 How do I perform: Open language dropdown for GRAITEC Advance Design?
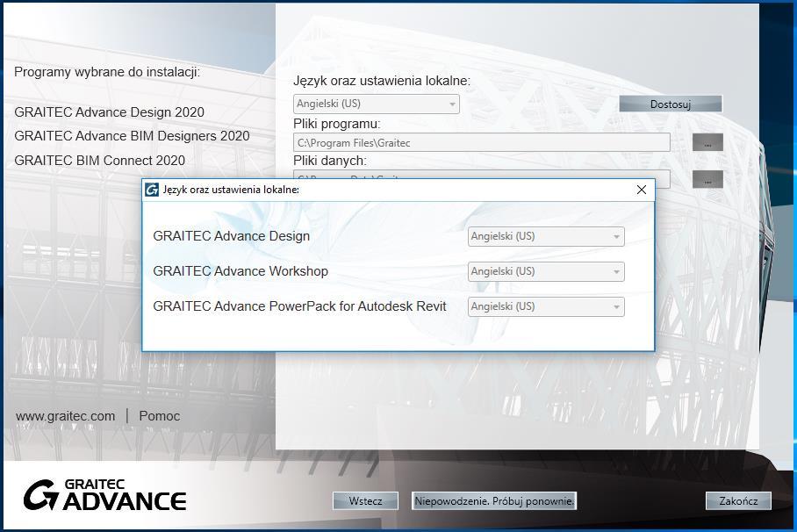[546, 236]
